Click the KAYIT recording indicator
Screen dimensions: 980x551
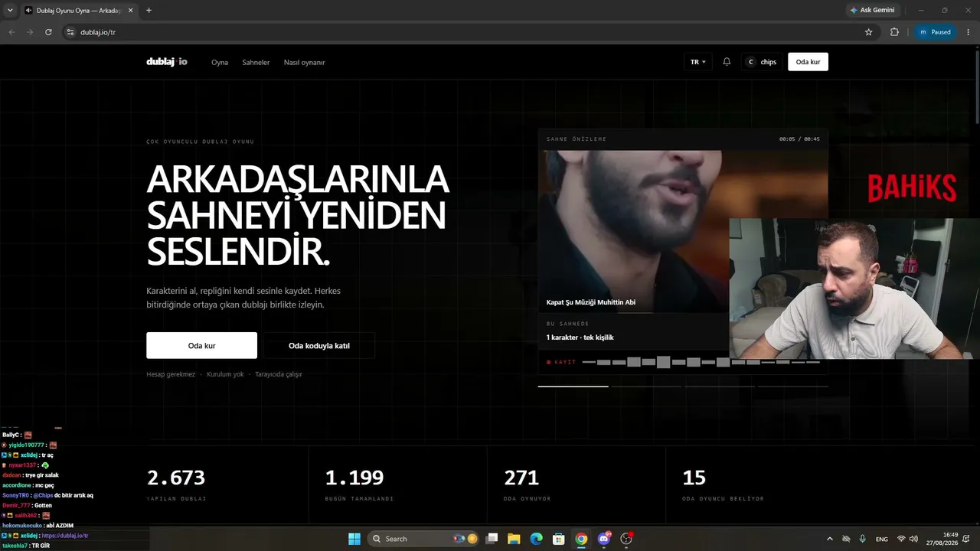[x=561, y=362]
